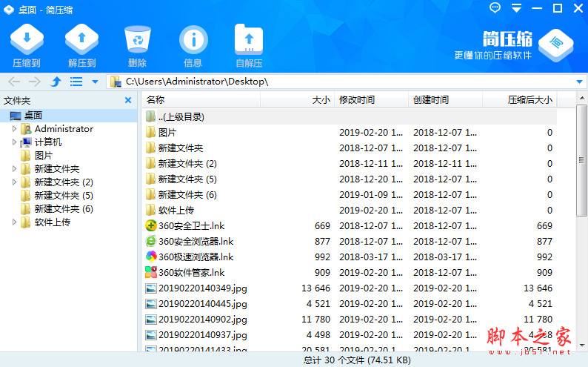Expand the Administrator tree node
Screen dimensions: 588x367
tap(14, 129)
